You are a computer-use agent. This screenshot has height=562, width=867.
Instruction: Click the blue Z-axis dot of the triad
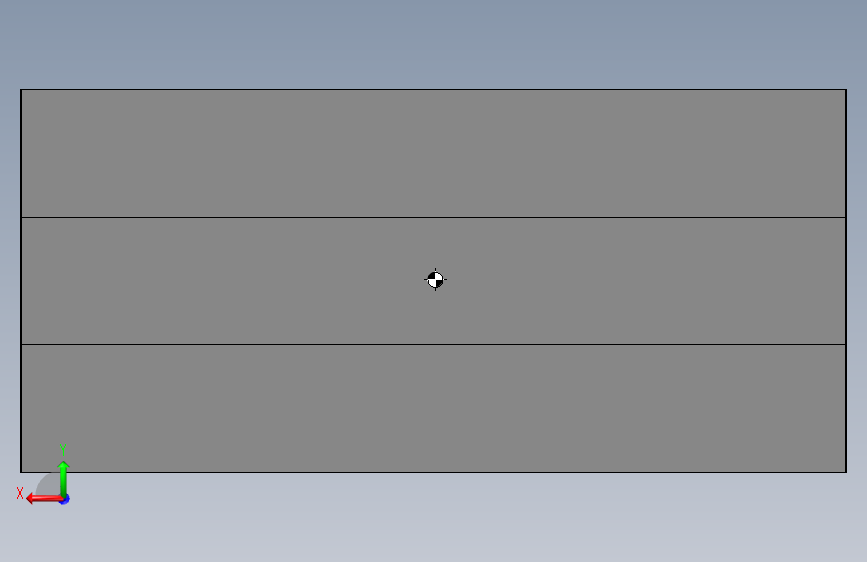(65, 499)
